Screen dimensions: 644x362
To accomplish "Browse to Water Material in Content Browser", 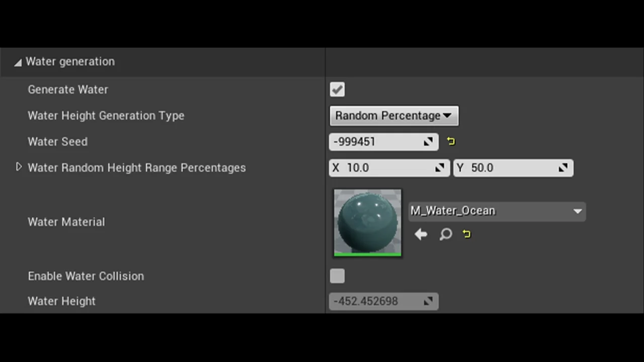I will pos(445,234).
